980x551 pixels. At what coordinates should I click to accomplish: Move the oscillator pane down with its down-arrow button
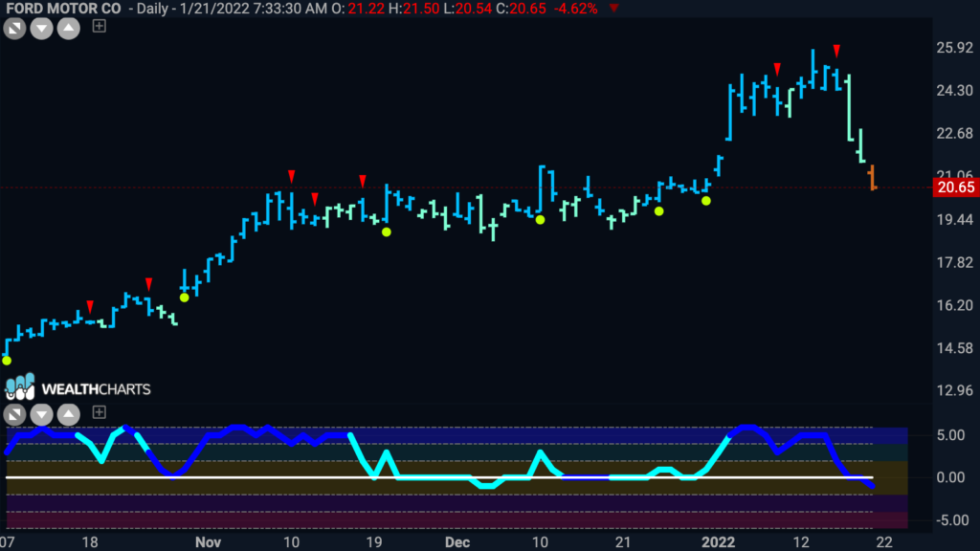(x=42, y=414)
